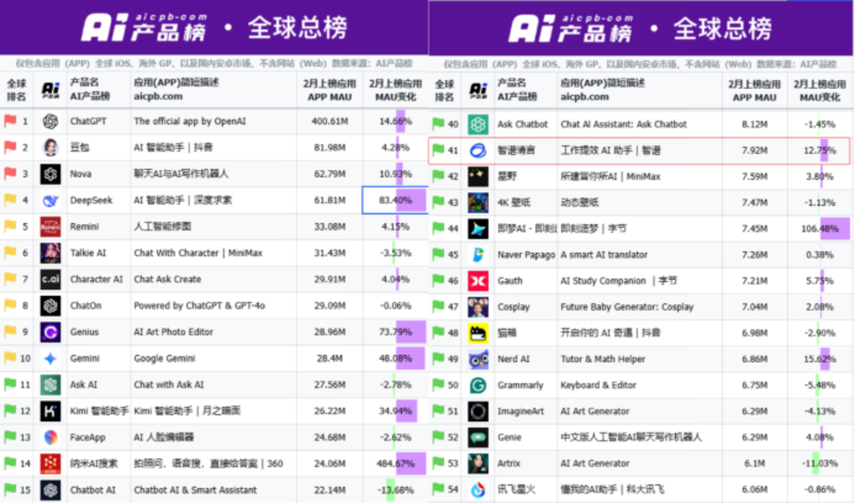Select the Character AI logo icon
The width and height of the screenshot is (855, 504).
coord(51,279)
